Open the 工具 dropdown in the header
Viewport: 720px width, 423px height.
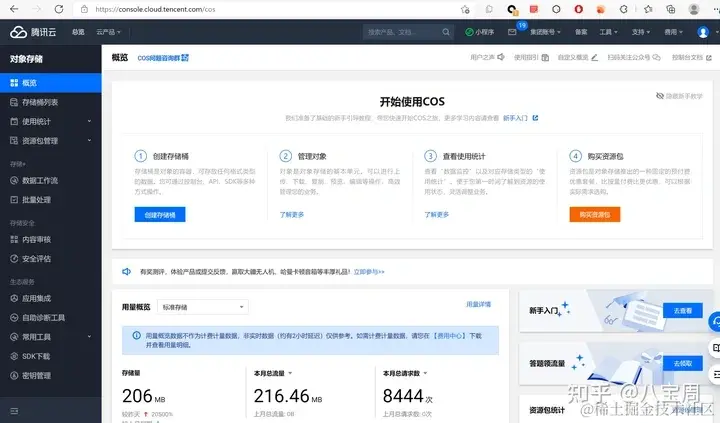click(x=608, y=32)
